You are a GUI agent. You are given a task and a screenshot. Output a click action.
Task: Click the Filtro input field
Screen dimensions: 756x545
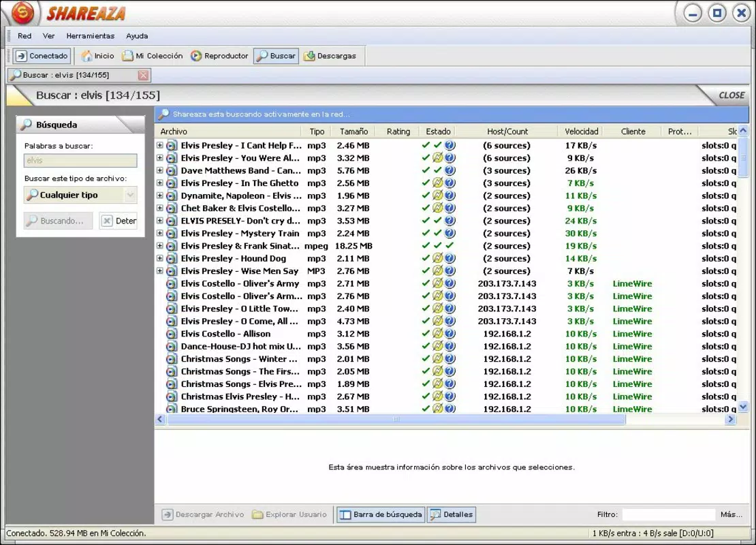tap(668, 514)
